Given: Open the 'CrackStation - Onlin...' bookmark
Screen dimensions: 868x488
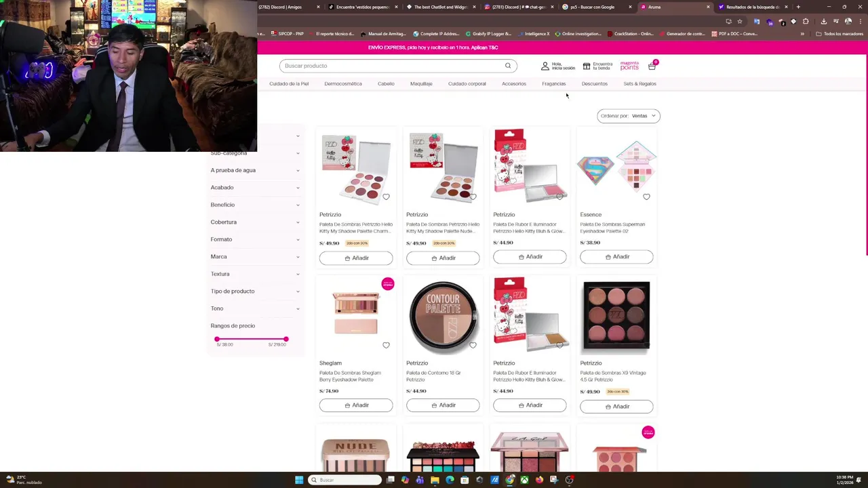Looking at the screenshot, I should [631, 34].
